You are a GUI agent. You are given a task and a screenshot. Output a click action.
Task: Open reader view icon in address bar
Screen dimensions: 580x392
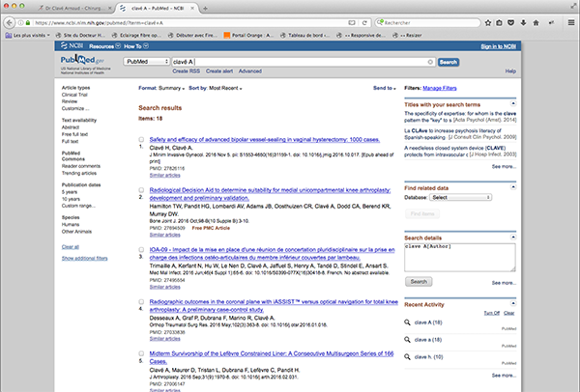tap(352, 23)
